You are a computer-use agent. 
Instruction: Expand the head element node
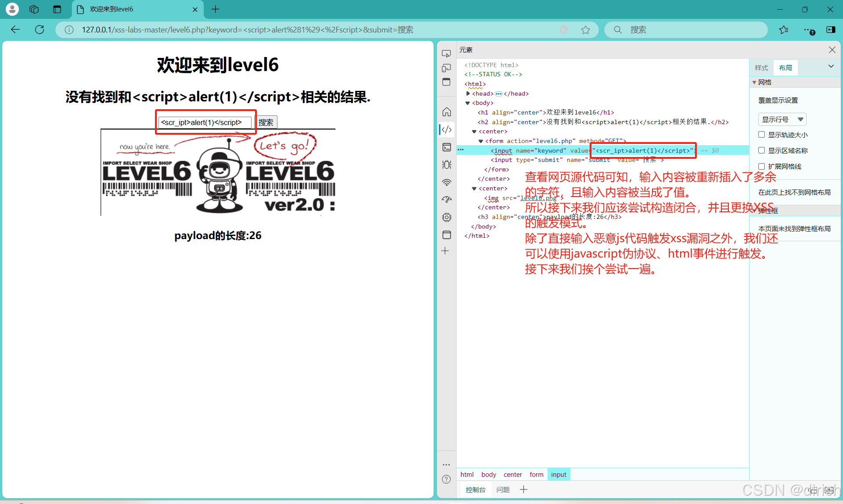click(x=468, y=93)
